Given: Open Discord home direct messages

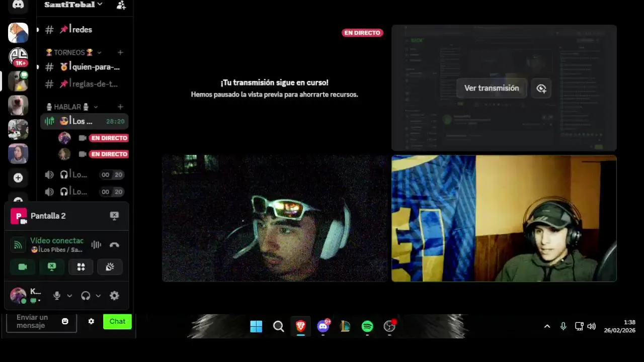Looking at the screenshot, I should 18,5.
